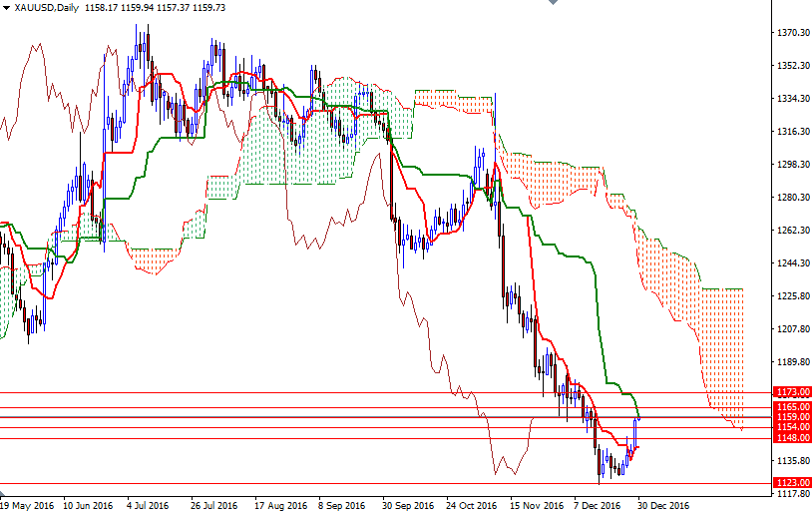Click the 1207.80 price scale value
This screenshot has width=812, height=513.
793,329
